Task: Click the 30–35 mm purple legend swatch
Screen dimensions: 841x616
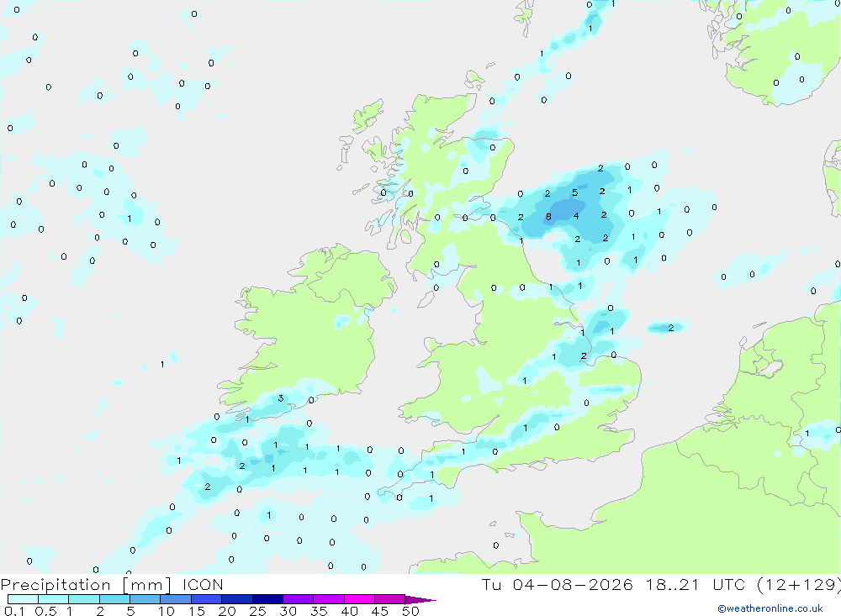Action: pyautogui.click(x=298, y=599)
